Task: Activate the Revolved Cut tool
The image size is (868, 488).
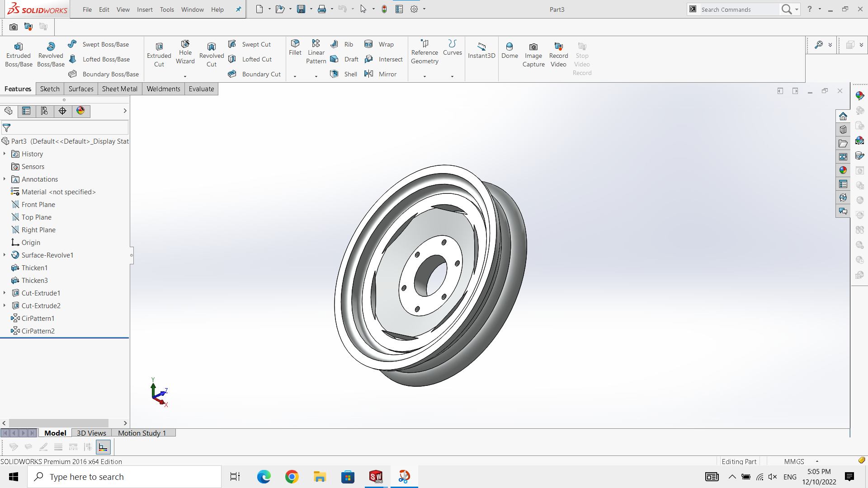Action: [212, 55]
